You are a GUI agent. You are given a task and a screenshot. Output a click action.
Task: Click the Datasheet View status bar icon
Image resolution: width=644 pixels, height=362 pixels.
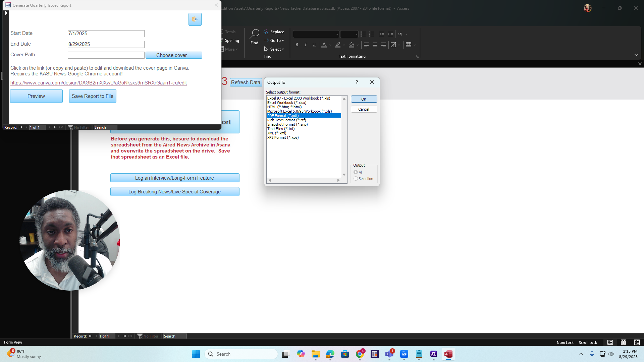[x=624, y=342]
